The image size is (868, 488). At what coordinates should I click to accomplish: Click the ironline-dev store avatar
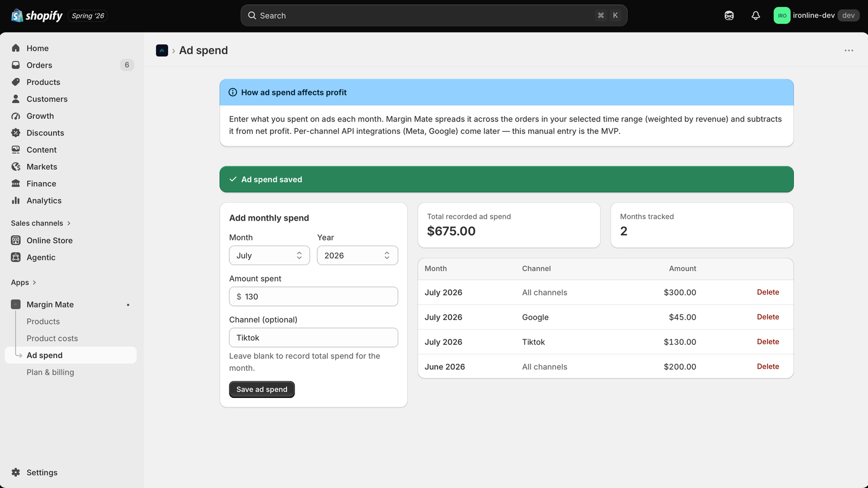[x=782, y=16]
